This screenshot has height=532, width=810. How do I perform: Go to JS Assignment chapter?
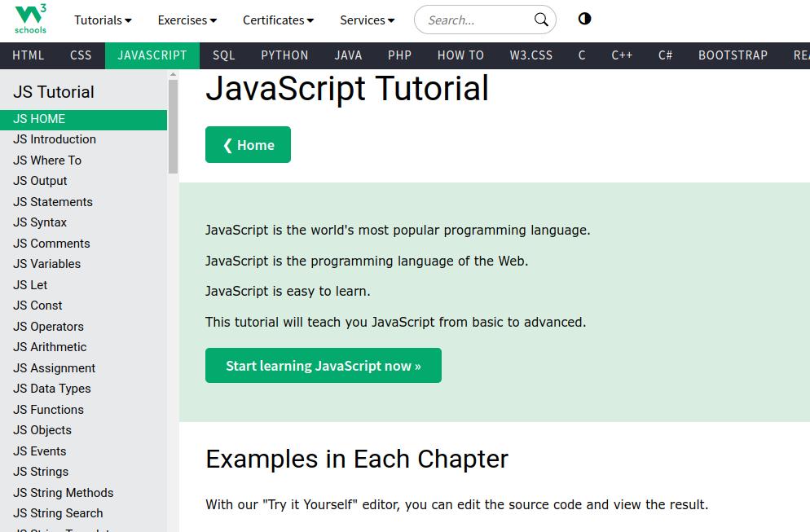[83, 368]
